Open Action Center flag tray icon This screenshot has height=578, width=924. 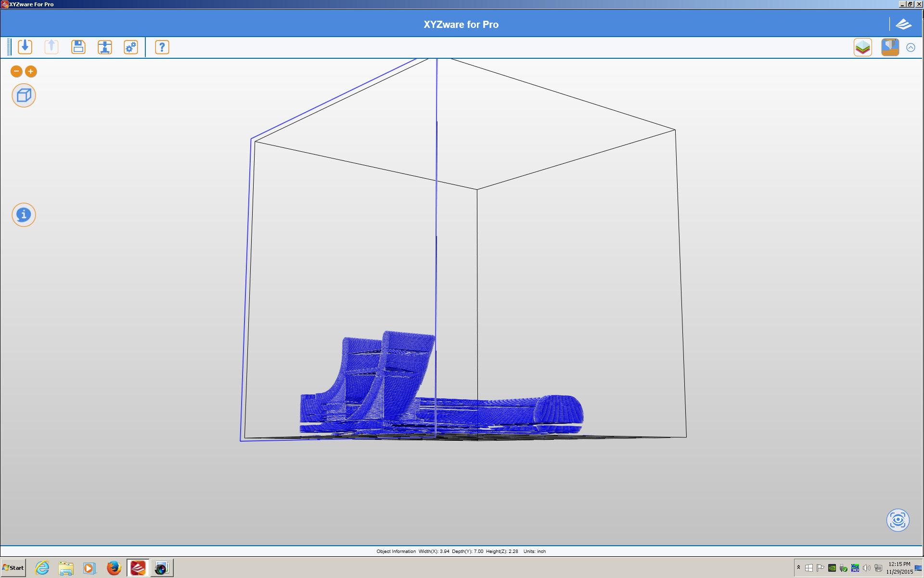click(821, 568)
